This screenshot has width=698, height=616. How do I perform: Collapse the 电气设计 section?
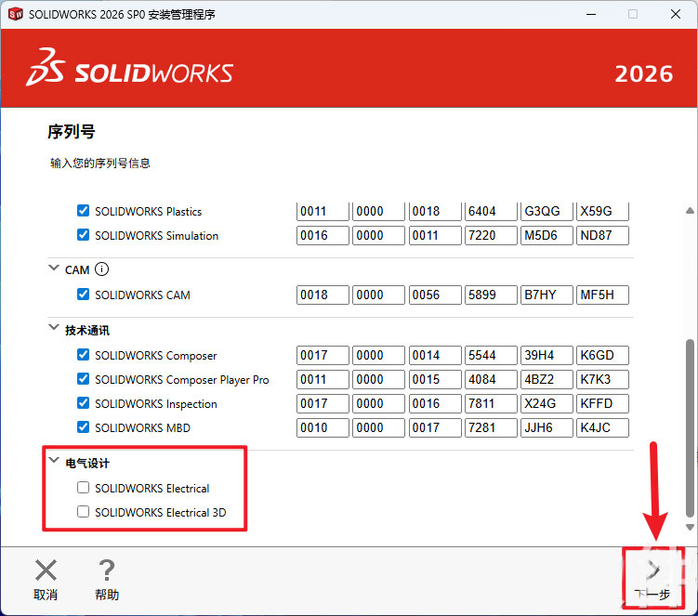[53, 463]
